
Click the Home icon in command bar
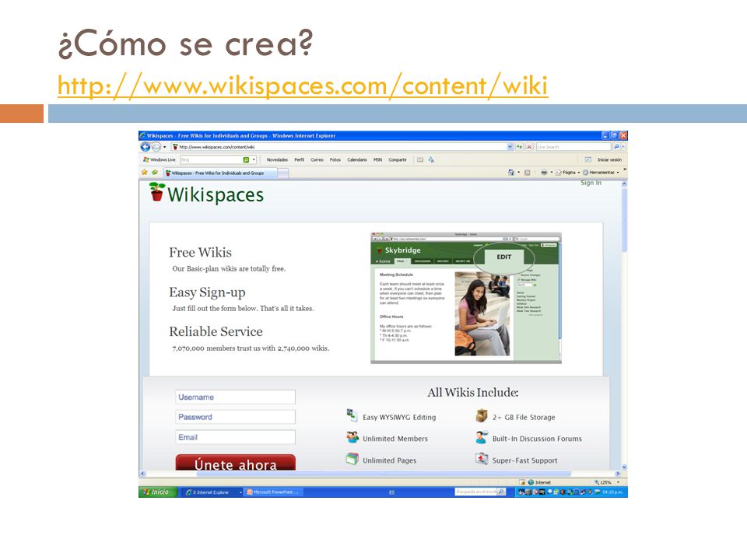point(511,173)
